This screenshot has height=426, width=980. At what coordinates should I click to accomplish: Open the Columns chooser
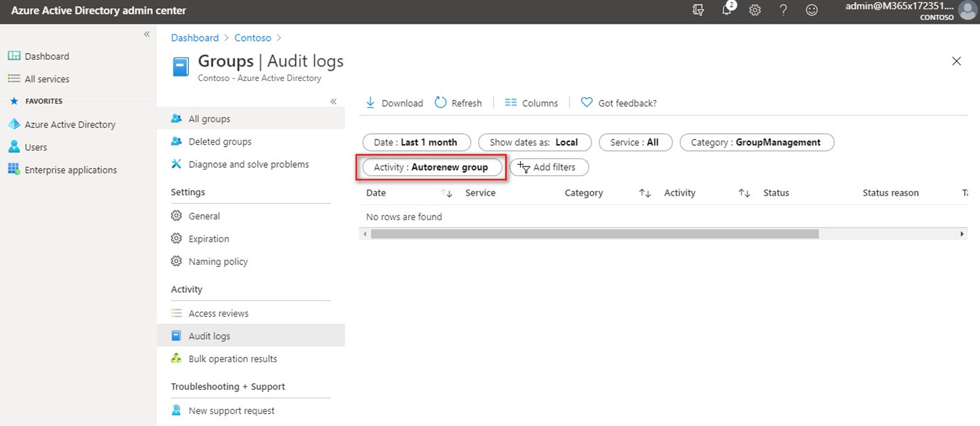click(531, 103)
